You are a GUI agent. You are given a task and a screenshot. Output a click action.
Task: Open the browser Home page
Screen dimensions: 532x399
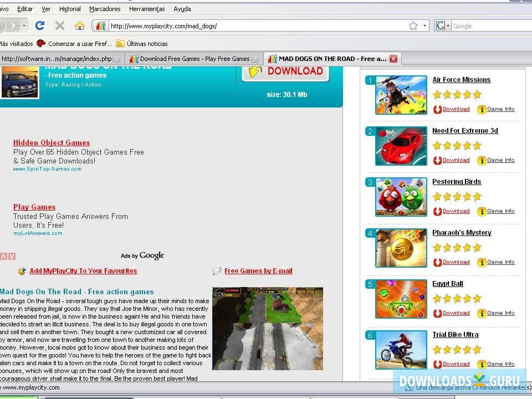(79, 25)
